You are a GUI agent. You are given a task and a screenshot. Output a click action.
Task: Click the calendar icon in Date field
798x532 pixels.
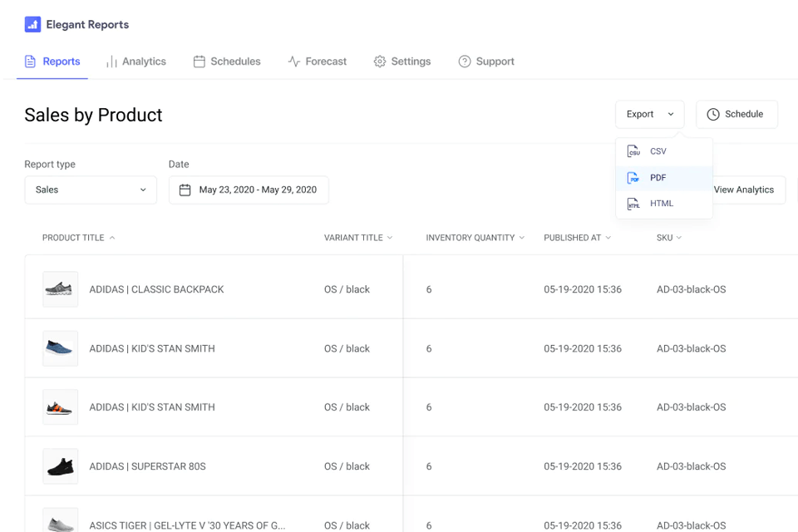185,190
